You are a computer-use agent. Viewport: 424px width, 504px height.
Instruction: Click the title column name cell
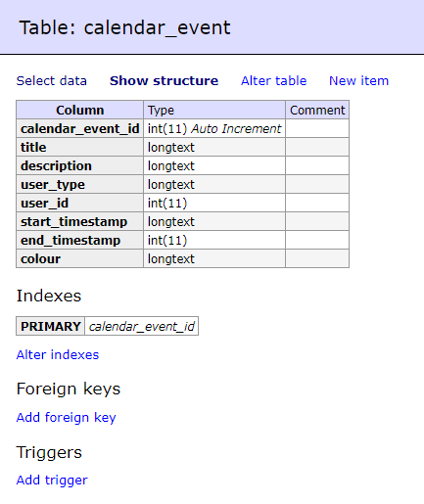coord(80,147)
